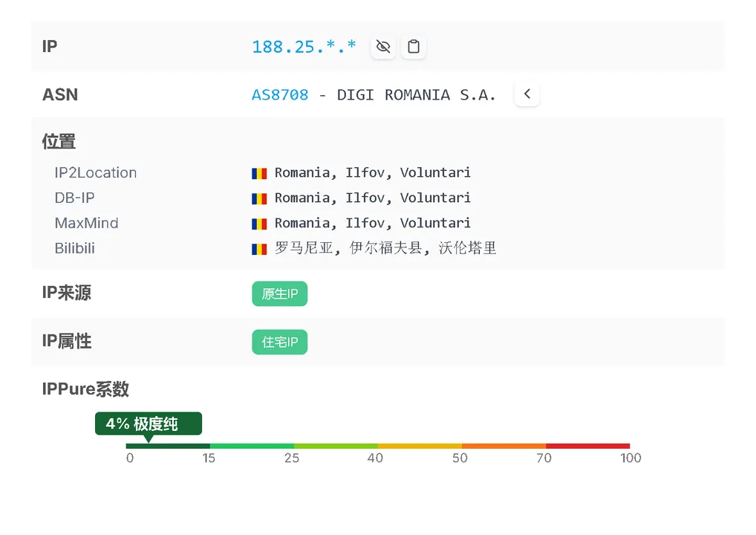Viewport: 756px width, 535px height.
Task: Click the clipboard icon next to the IP
Action: coord(414,46)
